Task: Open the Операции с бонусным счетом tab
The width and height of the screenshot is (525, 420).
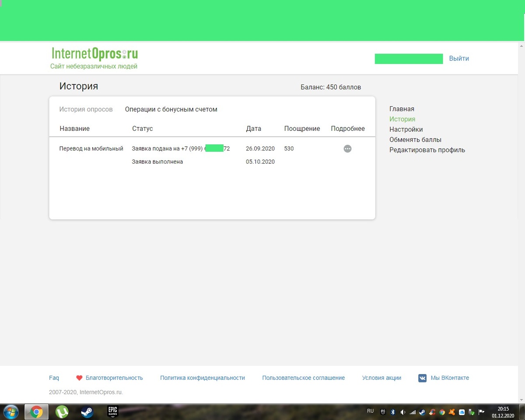Action: point(171,109)
